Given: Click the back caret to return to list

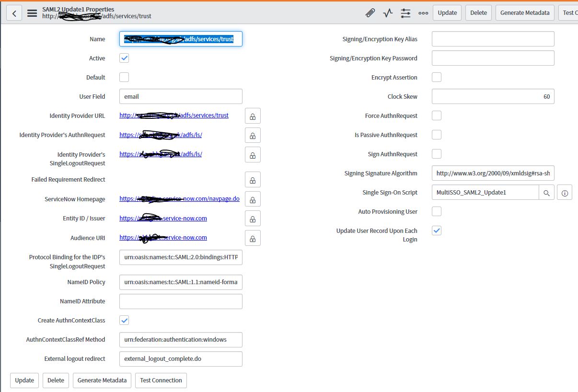Looking at the screenshot, I should tap(14, 12).
